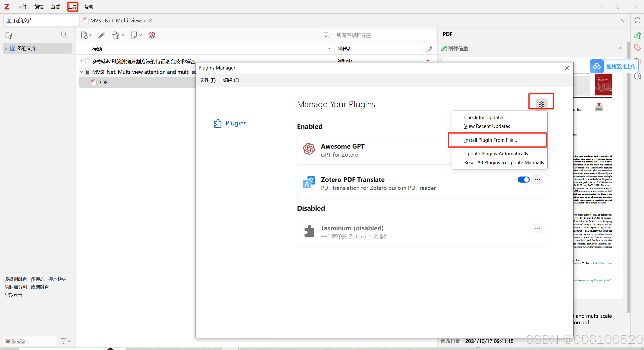Click the tags icon in right sidebar

coord(637,48)
